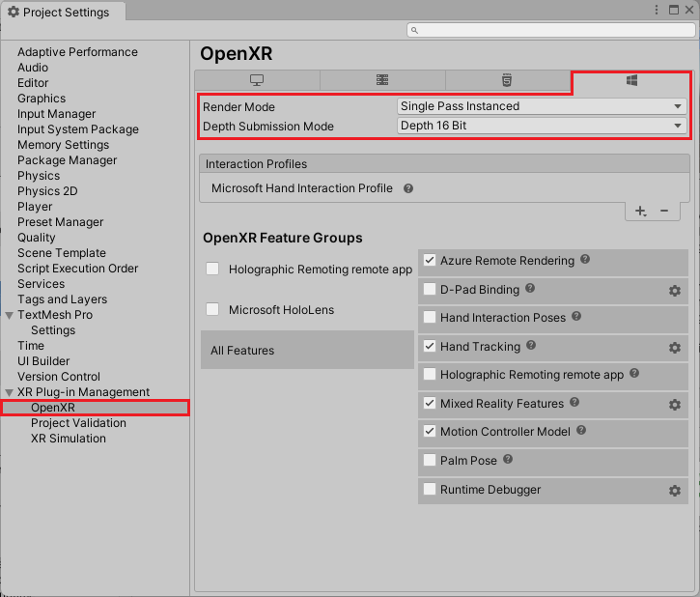Open XR Simulation settings
Screen dimensions: 700x597
(68, 439)
